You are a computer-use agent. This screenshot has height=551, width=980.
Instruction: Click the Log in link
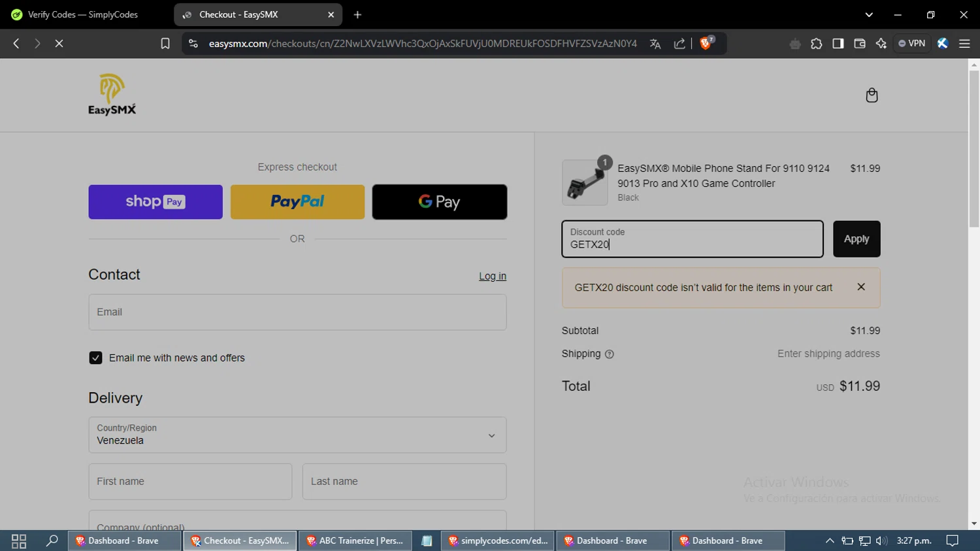[493, 276]
